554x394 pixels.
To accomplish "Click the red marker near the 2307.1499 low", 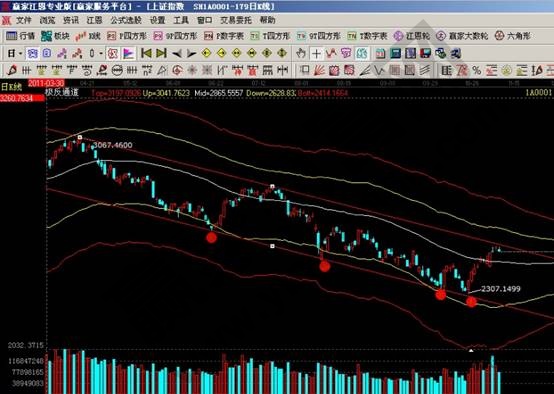I will pos(471,301).
